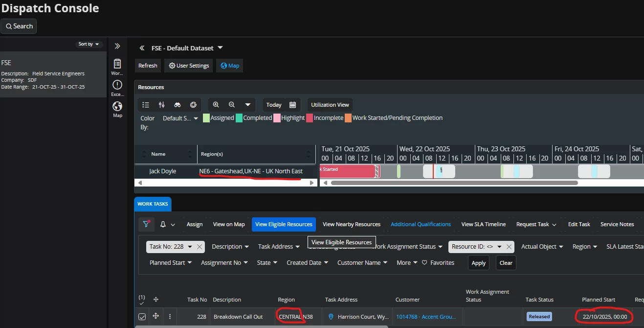Click the Apply filter button
The width and height of the screenshot is (644, 328).
(478, 263)
